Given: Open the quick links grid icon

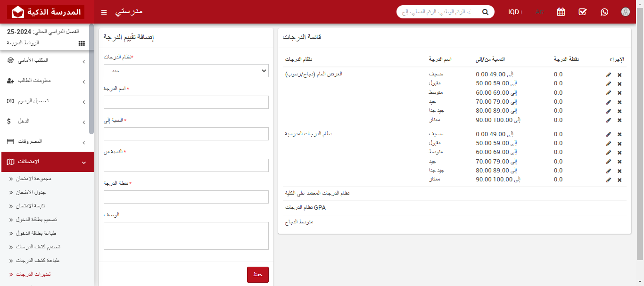Looking at the screenshot, I should pyautogui.click(x=81, y=43).
